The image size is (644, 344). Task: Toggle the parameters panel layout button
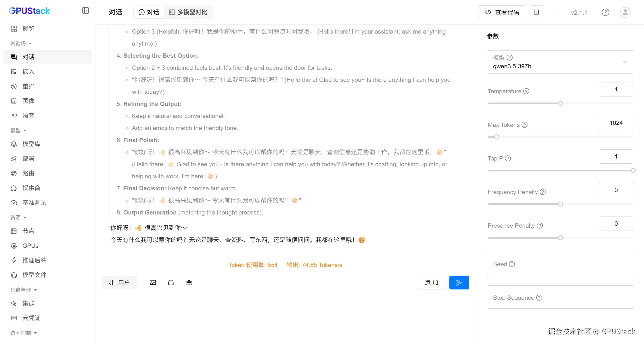pos(536,12)
